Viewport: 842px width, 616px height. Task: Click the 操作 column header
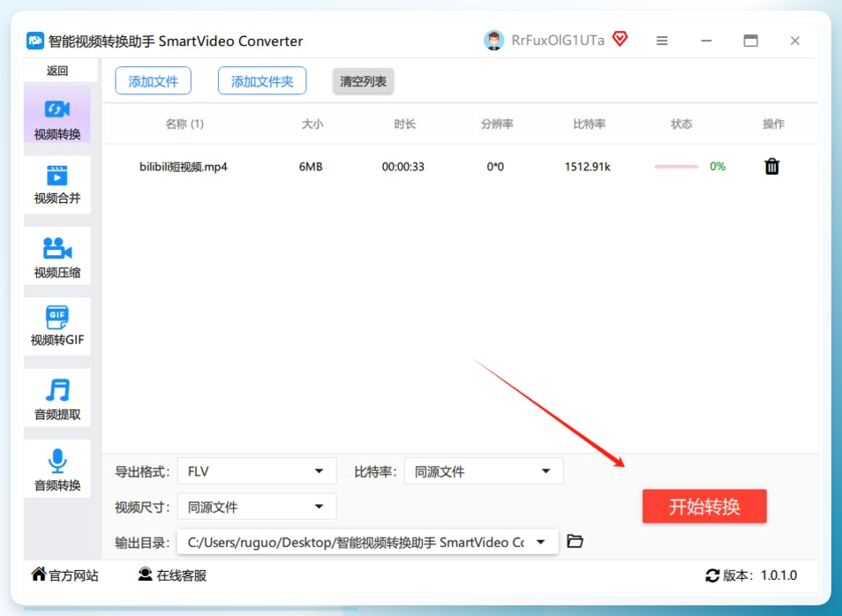click(773, 124)
